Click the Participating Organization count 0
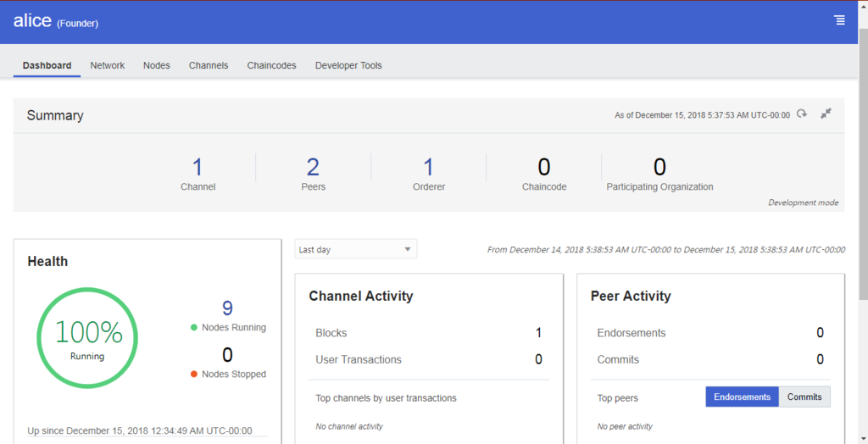The width and height of the screenshot is (868, 444). coord(659,168)
